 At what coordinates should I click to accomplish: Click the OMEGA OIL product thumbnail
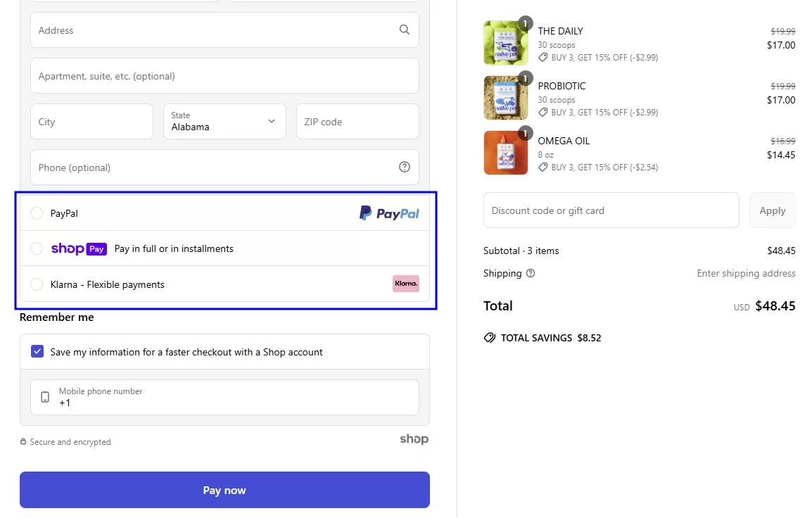tap(505, 152)
